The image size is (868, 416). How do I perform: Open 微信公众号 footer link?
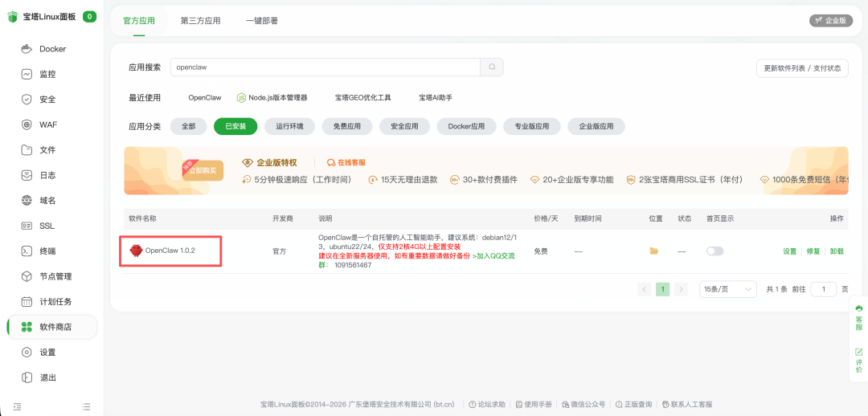click(583, 405)
